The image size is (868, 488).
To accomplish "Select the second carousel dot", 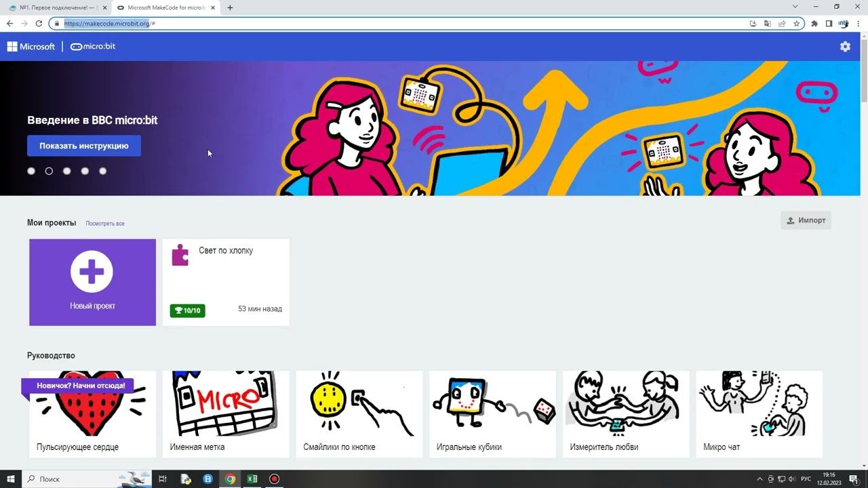I will coord(49,171).
